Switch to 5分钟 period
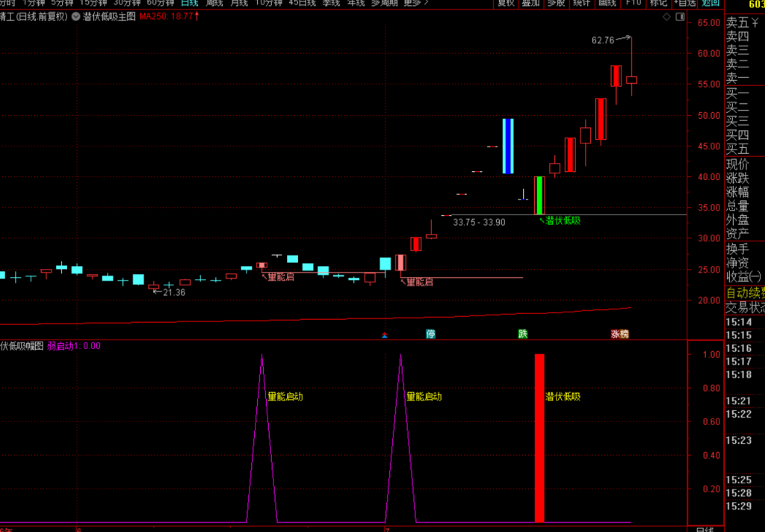This screenshot has width=765, height=532. tap(62, 3)
